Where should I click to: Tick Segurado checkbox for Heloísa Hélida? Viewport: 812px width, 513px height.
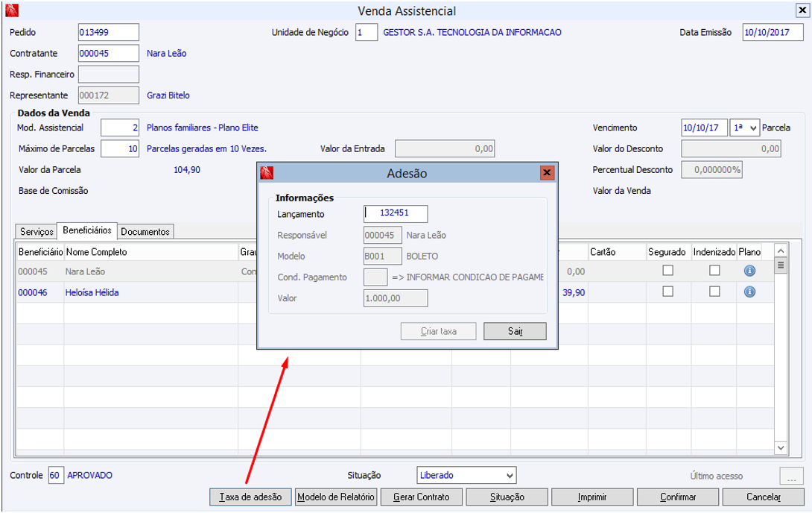pos(668,292)
